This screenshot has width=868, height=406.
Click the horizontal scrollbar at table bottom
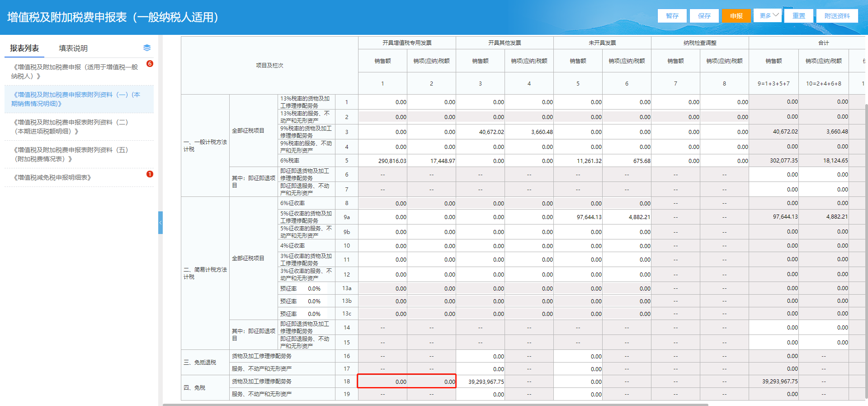click(435, 404)
